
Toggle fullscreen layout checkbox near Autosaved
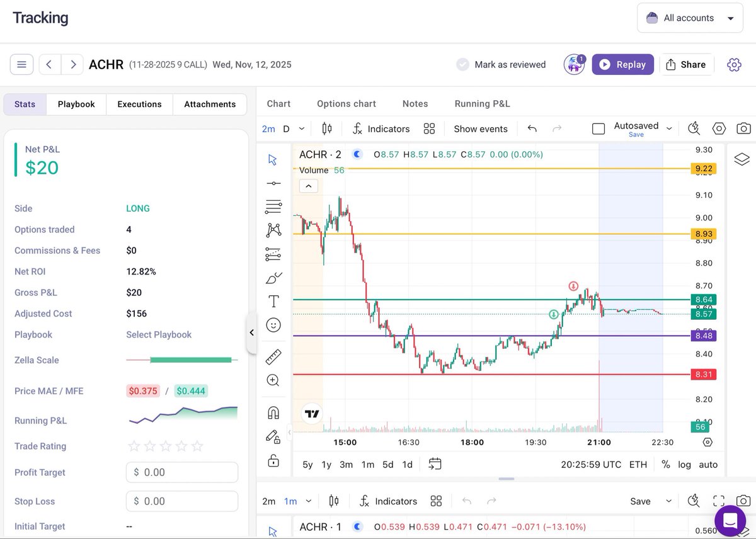598,128
